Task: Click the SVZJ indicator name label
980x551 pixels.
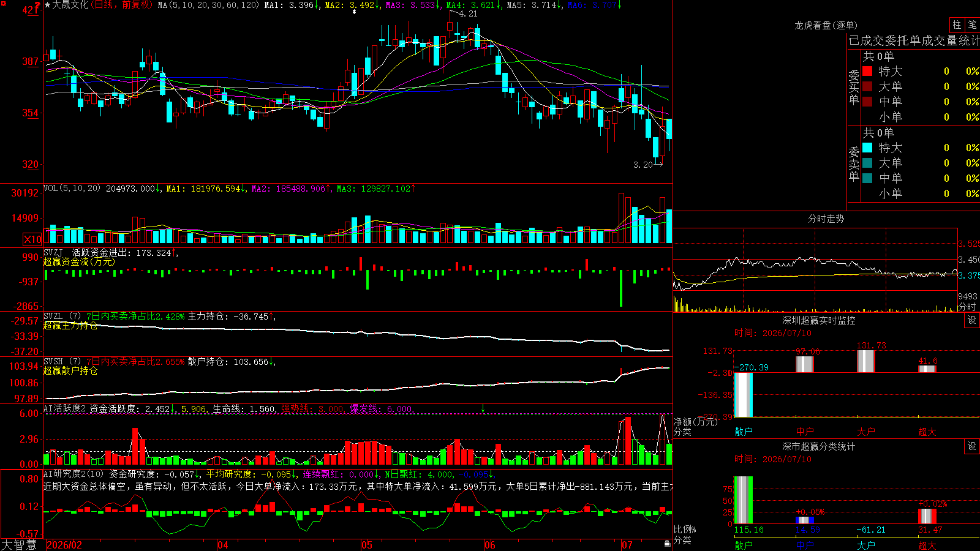Action: 53,252
